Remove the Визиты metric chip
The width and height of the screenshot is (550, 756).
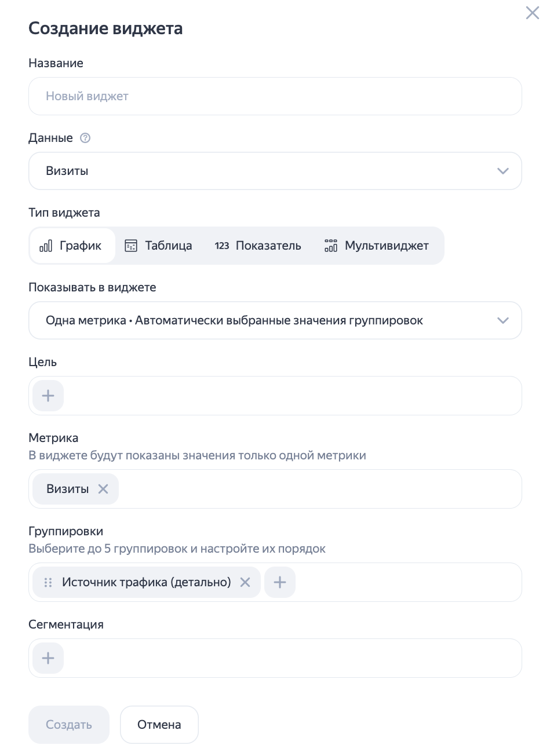(103, 489)
